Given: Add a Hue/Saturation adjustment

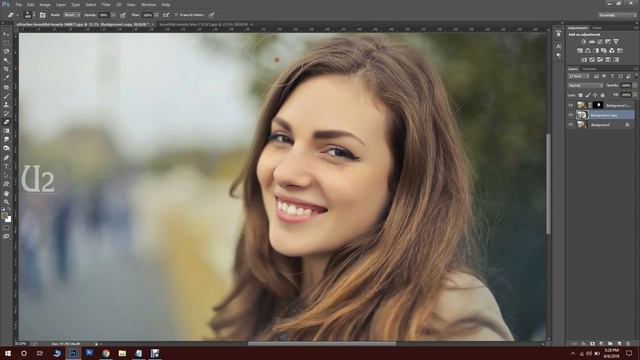Looking at the screenshot, I should point(580,51).
